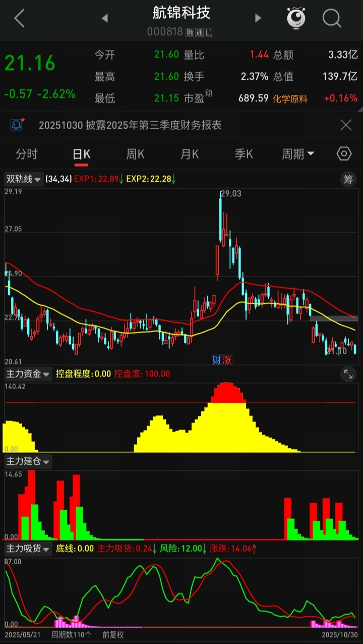363x644 pixels.
Task: Select the 日K tab
Action: click(81, 154)
